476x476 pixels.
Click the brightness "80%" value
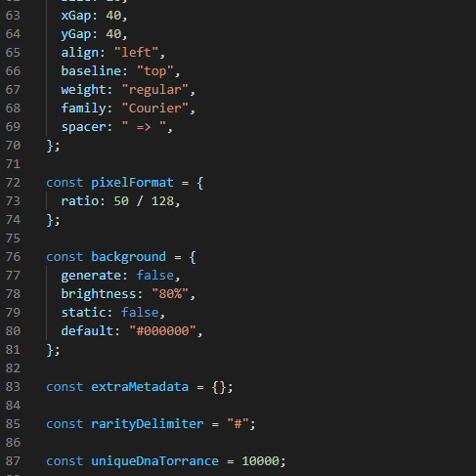click(x=170, y=294)
